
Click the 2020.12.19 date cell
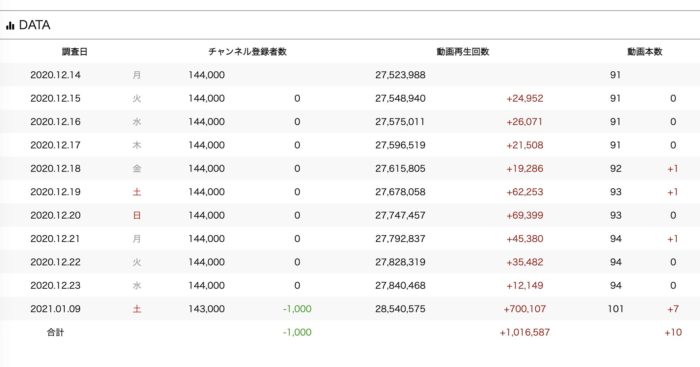coord(55,192)
